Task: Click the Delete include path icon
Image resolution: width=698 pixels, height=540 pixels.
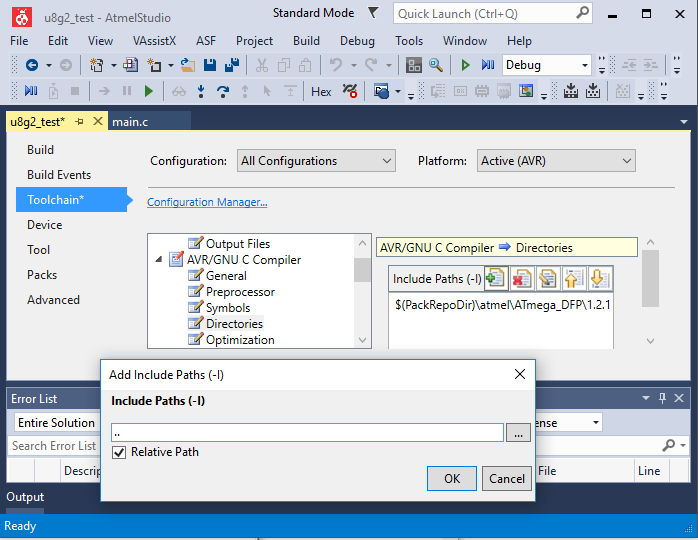Action: coord(521,279)
